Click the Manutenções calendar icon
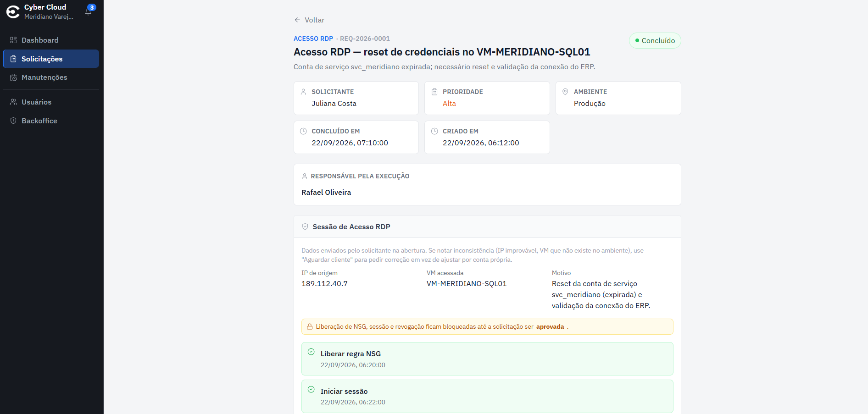The image size is (868, 414). tap(13, 77)
